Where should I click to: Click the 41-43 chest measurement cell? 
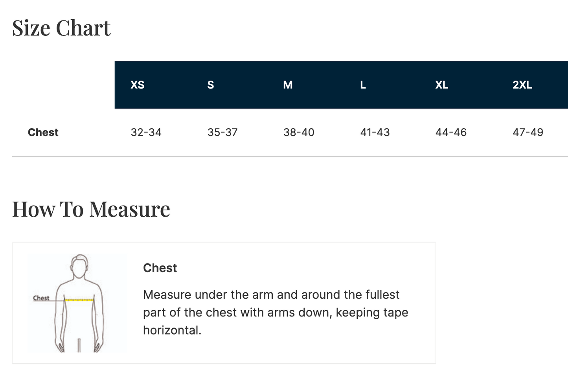375,133
